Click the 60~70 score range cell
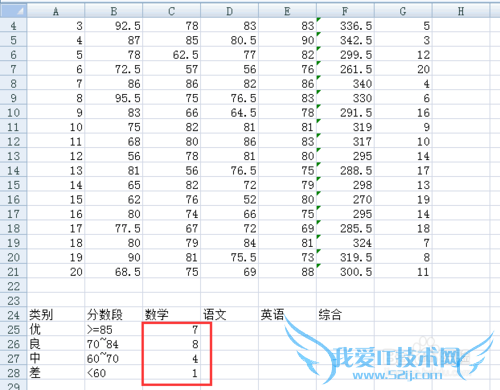This screenshot has height=390, width=500. 114,358
